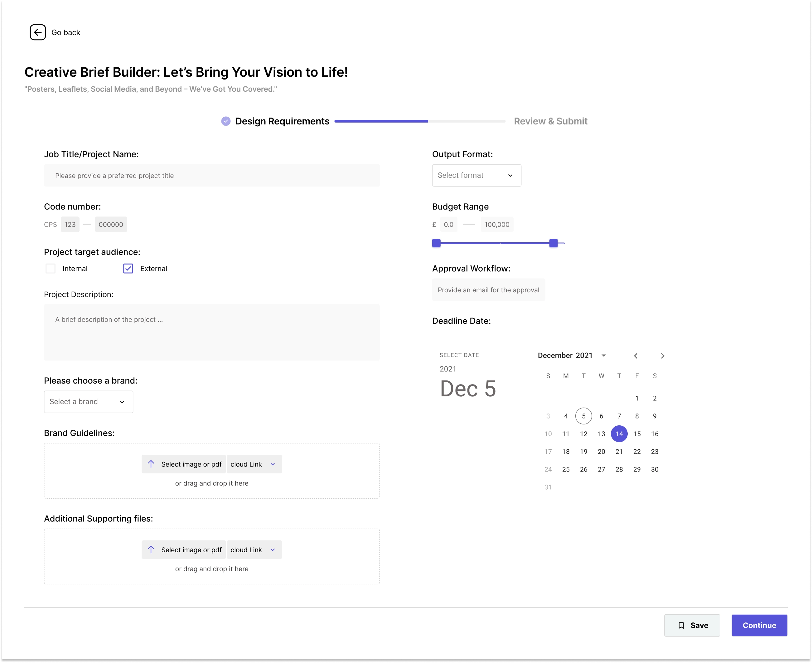The width and height of the screenshot is (812, 663).
Task: Click the bookmark icon inside the Save button
Action: pos(681,625)
